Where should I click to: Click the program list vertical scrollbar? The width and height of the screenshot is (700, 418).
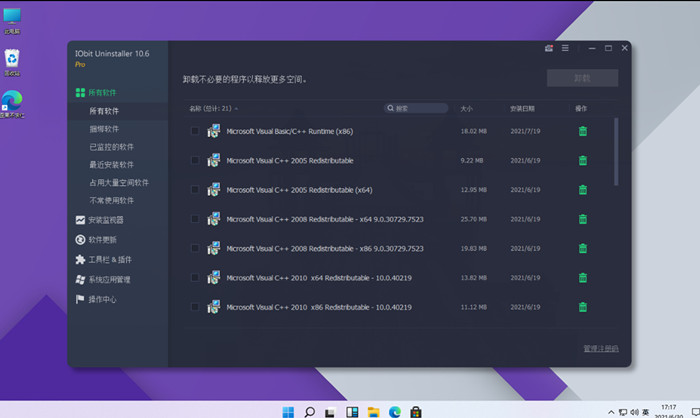tap(616, 151)
